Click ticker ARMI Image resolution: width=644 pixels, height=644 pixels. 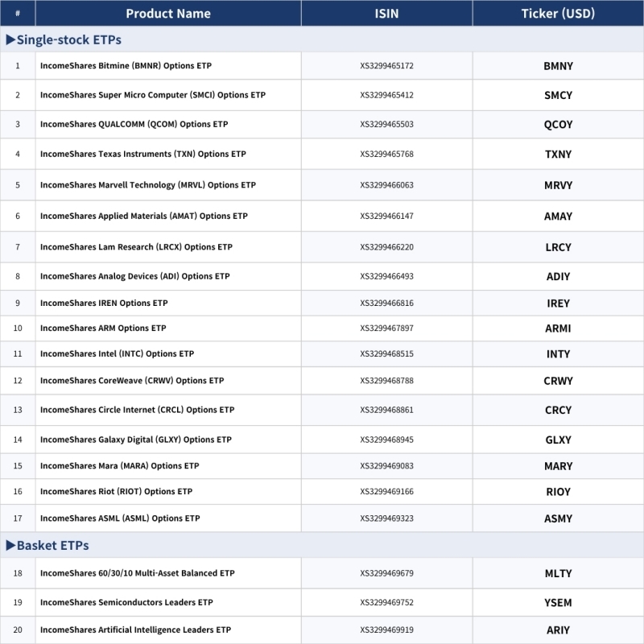tap(558, 328)
